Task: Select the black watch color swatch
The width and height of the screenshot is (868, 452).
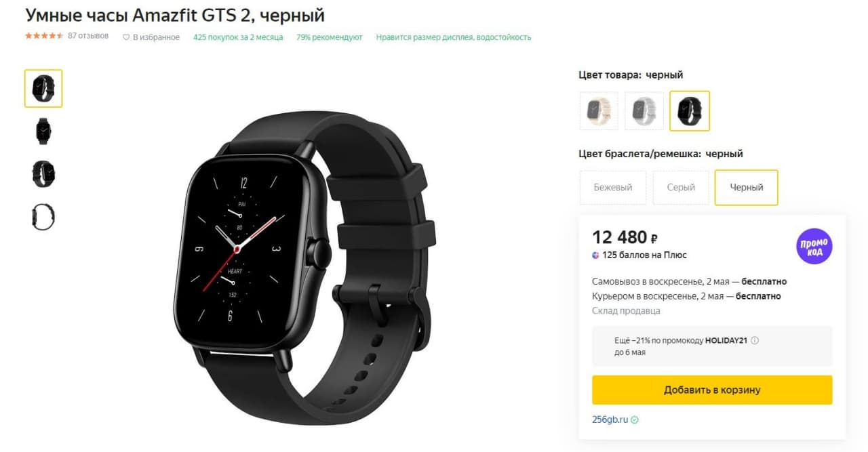Action: (690, 110)
